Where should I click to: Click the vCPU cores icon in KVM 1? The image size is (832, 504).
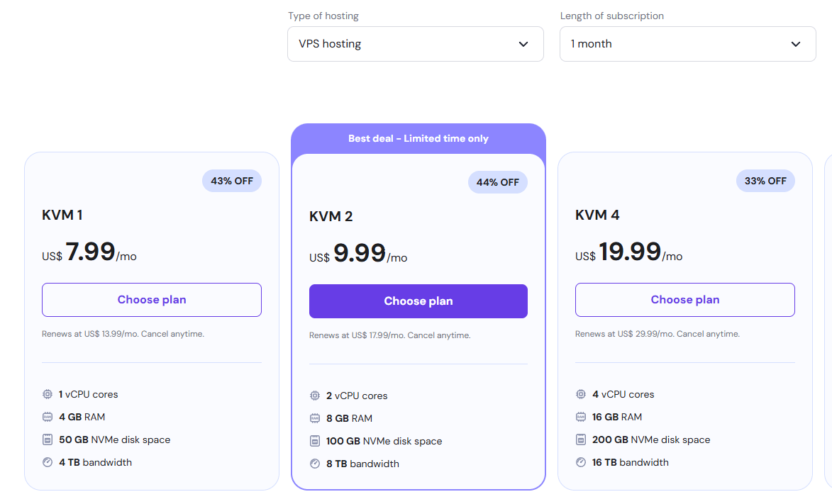pos(48,394)
